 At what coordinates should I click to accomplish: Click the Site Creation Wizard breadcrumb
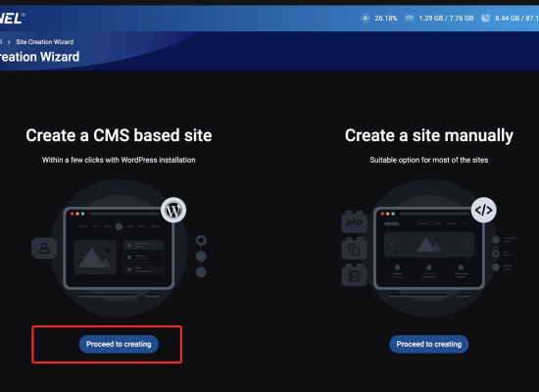point(45,42)
